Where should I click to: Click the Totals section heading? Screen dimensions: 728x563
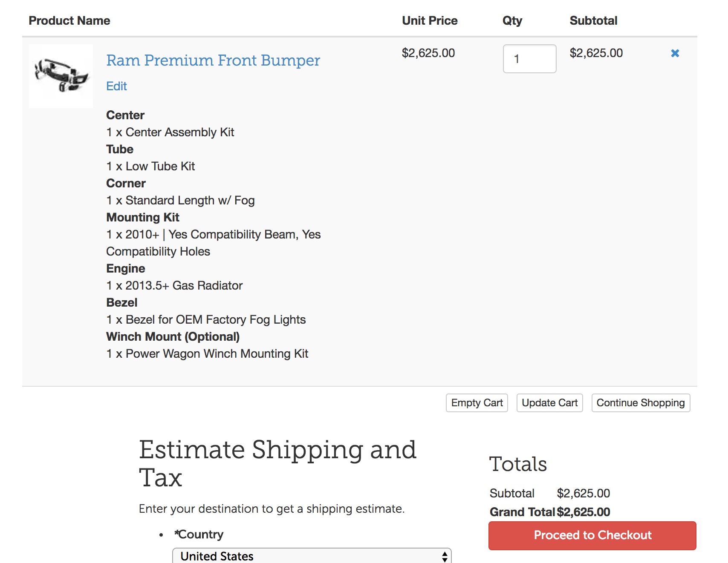tap(517, 464)
